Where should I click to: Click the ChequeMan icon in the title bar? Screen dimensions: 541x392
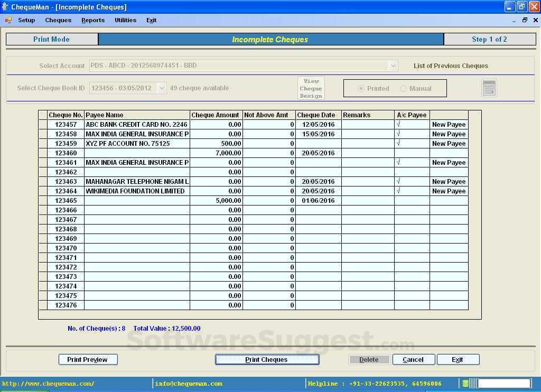(x=5, y=6)
